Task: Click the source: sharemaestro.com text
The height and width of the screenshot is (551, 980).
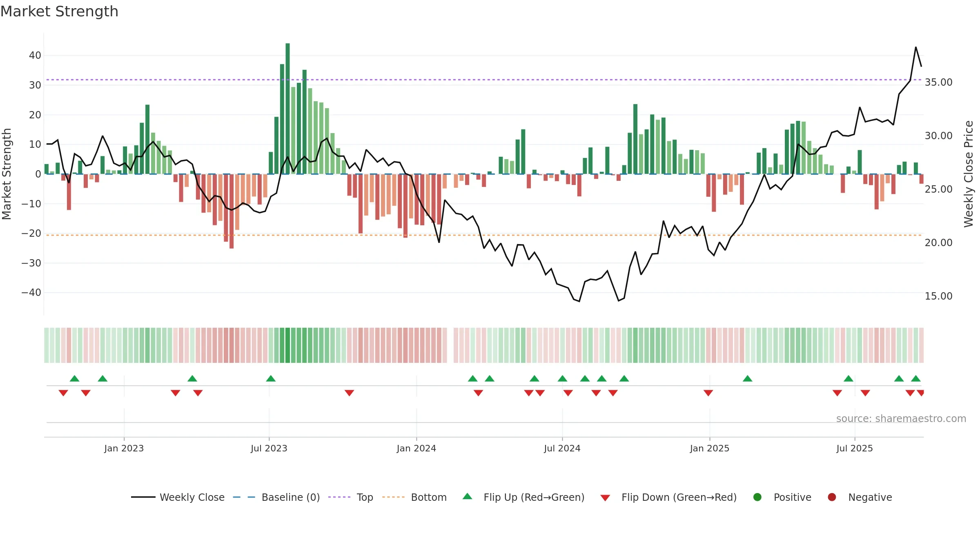Action: tap(901, 419)
